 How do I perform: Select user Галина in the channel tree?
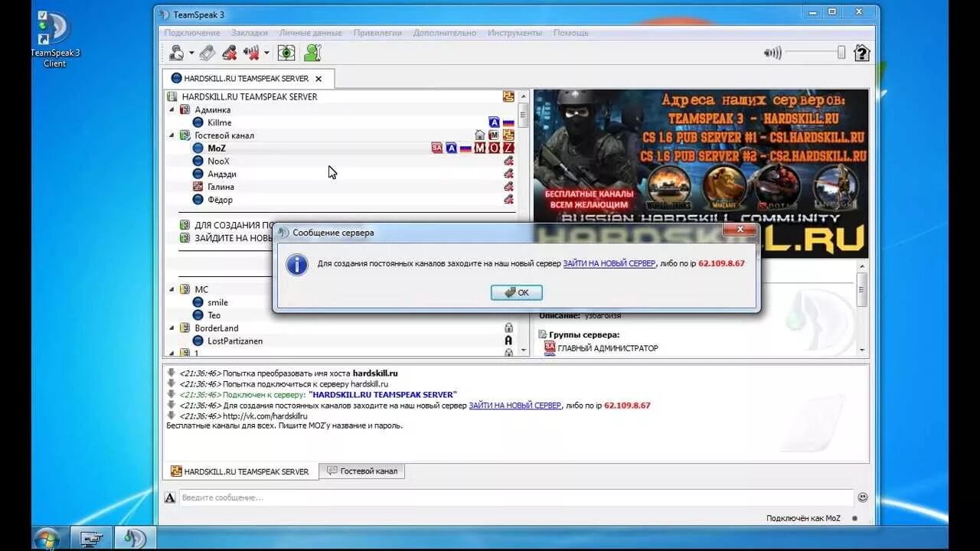[x=221, y=187]
